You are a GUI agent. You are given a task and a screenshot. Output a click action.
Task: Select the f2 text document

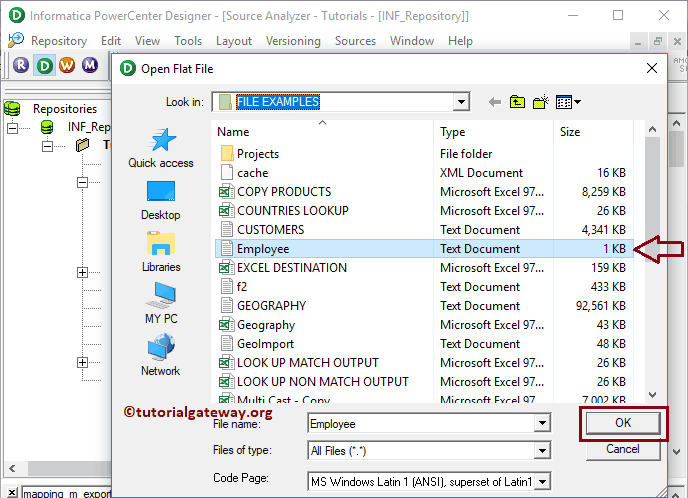pyautogui.click(x=234, y=287)
